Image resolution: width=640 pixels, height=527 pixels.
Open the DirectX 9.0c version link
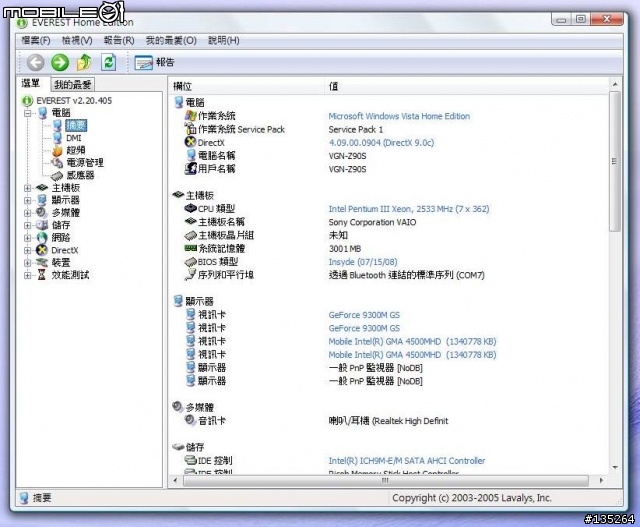coord(381,142)
